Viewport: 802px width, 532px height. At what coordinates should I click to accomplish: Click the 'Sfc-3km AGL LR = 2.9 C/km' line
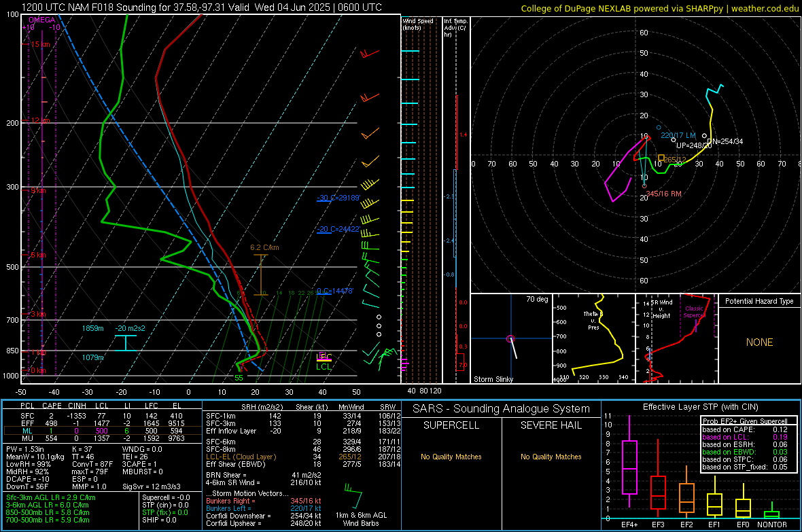[x=51, y=497]
